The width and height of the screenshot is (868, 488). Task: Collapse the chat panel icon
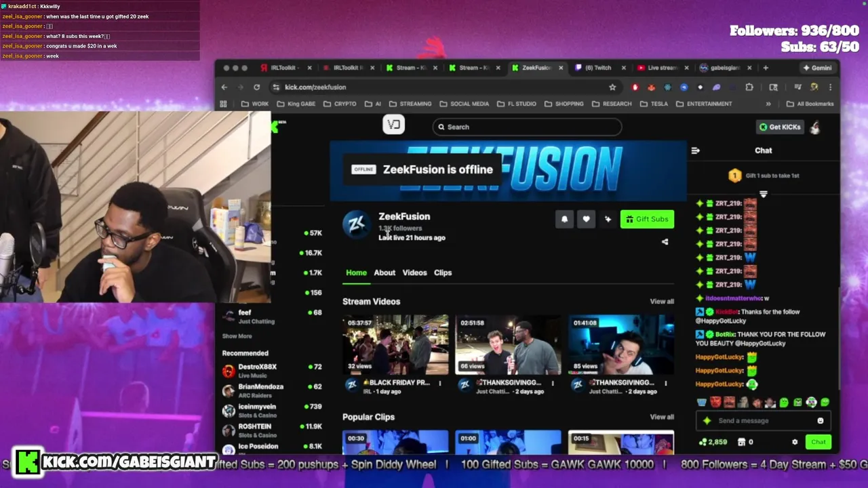[x=695, y=150]
